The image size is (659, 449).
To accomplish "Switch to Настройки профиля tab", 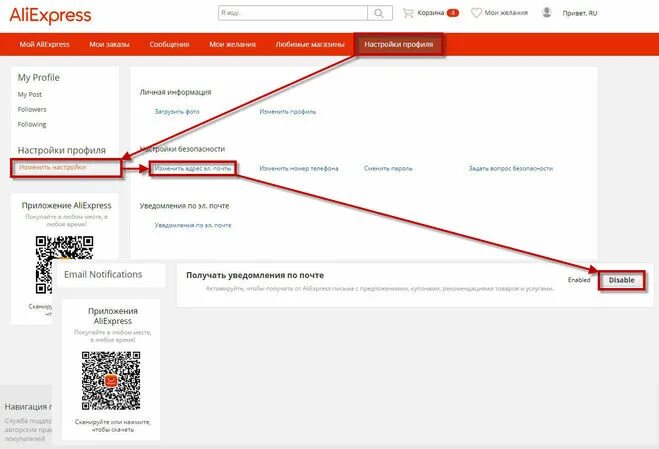I will (x=398, y=44).
